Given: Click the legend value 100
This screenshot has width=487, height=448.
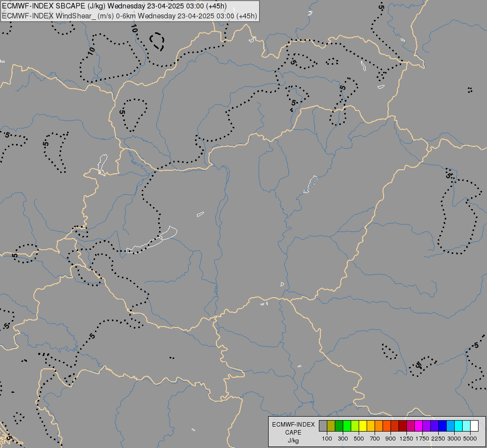Looking at the screenshot, I should (327, 439).
